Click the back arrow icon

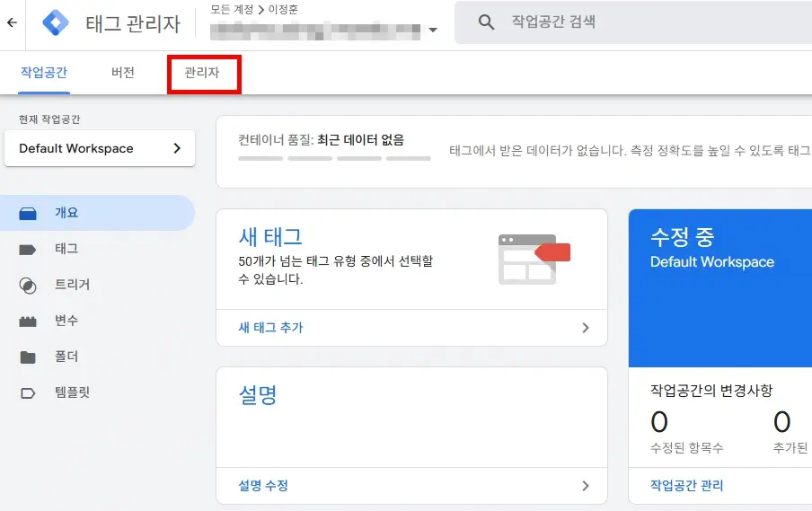click(12, 22)
